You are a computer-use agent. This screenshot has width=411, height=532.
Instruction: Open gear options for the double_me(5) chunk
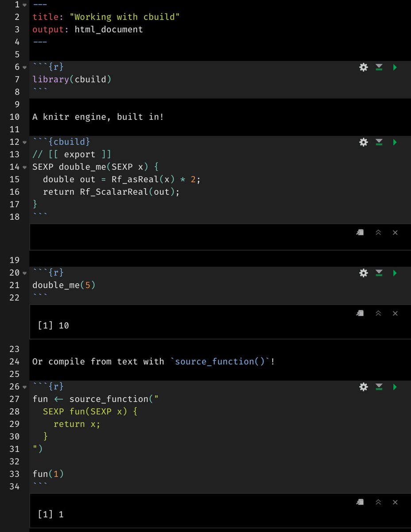[x=364, y=273]
